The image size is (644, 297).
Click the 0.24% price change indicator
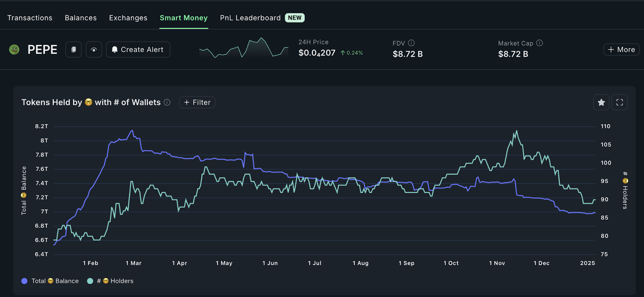click(352, 53)
